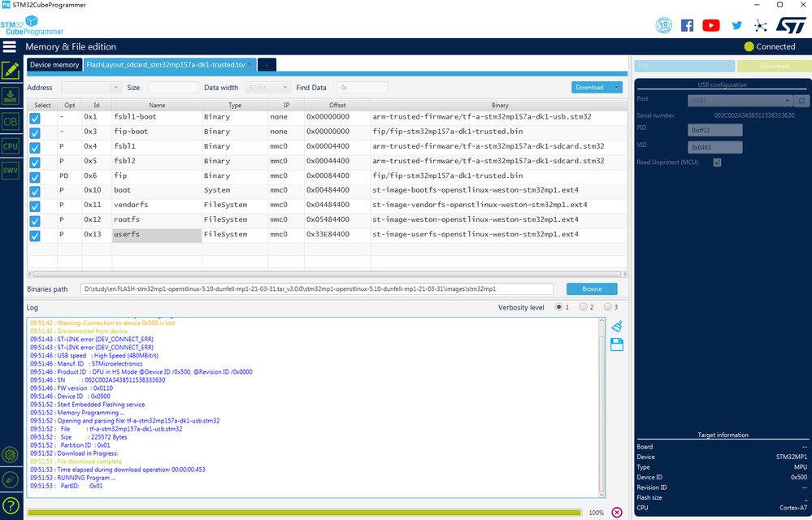Save the log using floppy disk icon

tap(617, 344)
